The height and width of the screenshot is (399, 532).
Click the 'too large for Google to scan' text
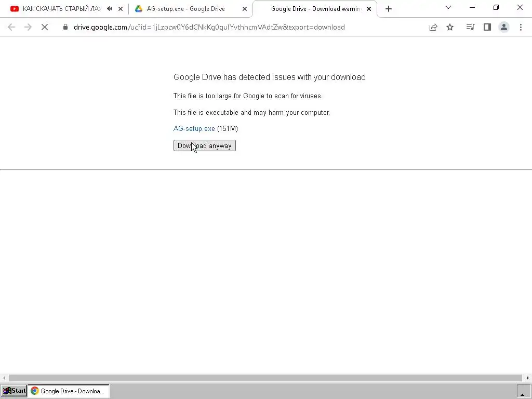(x=248, y=96)
